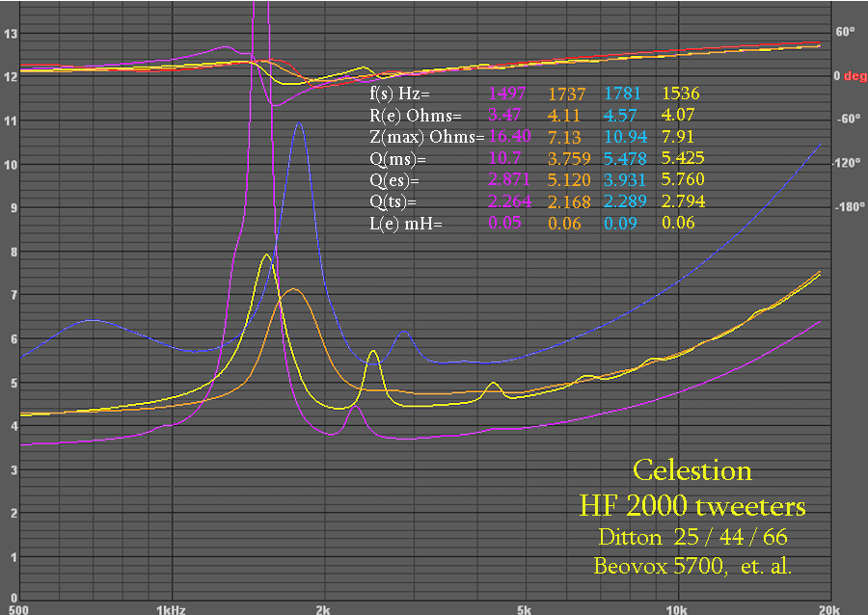The image size is (868, 615).
Task: Click the orange f(s) value 1737
Action: [x=566, y=94]
